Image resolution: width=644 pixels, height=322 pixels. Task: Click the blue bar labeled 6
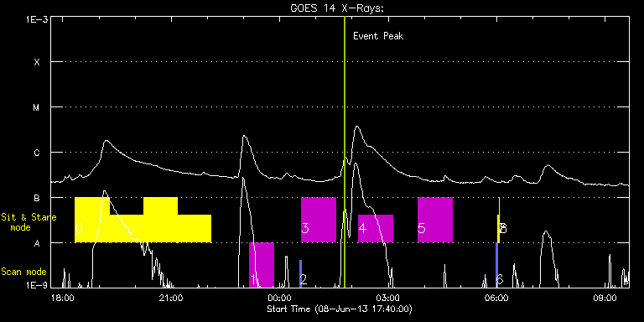[496, 265]
